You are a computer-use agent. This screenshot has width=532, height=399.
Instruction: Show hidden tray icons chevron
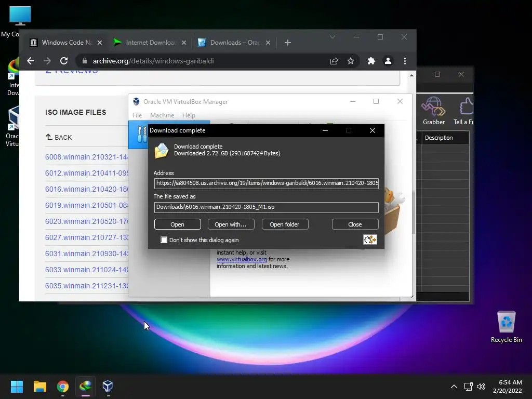tap(454, 387)
